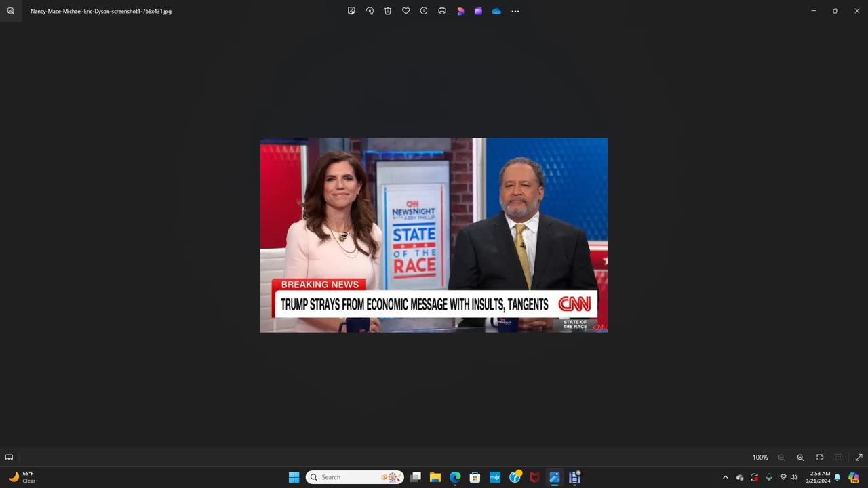
Task: Open in Microsoft Designer
Action: [x=460, y=11]
